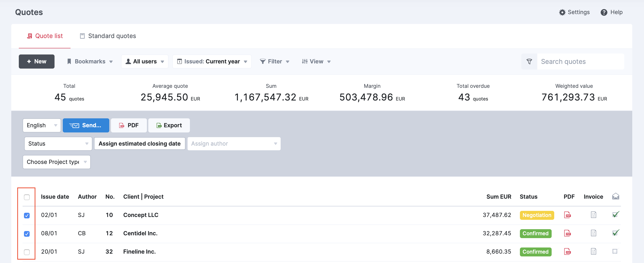Image resolution: width=644 pixels, height=263 pixels.
Task: Click the Weighted value 761,293.73 figure
Action: [x=574, y=97]
